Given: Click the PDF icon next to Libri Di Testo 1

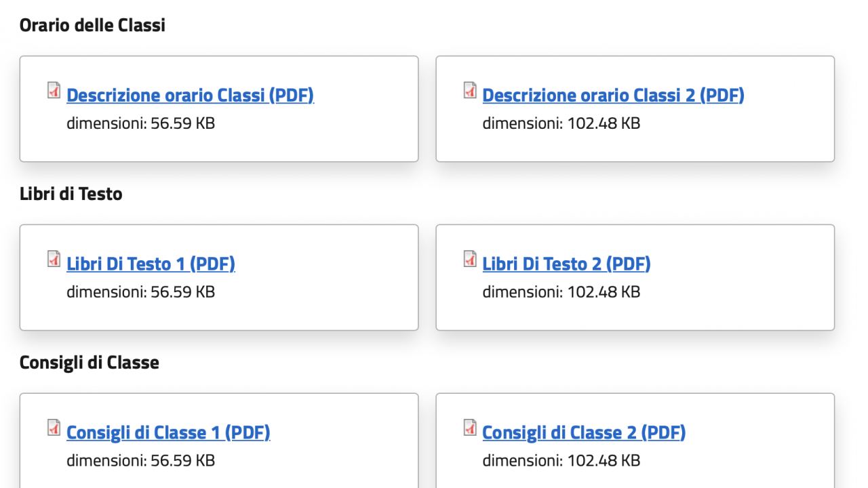Looking at the screenshot, I should click(x=54, y=259).
